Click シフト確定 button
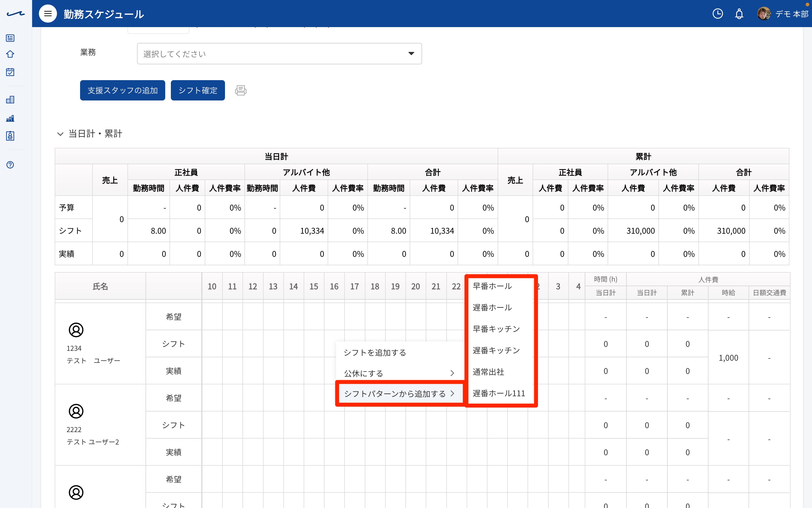Viewport: 812px width, 508px height. click(x=198, y=90)
